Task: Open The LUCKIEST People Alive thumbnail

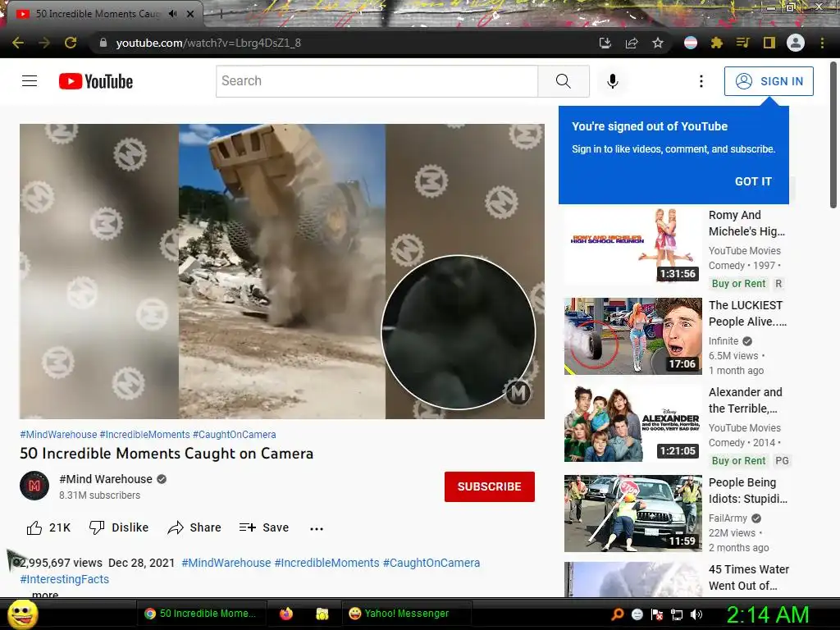Action: [x=632, y=336]
